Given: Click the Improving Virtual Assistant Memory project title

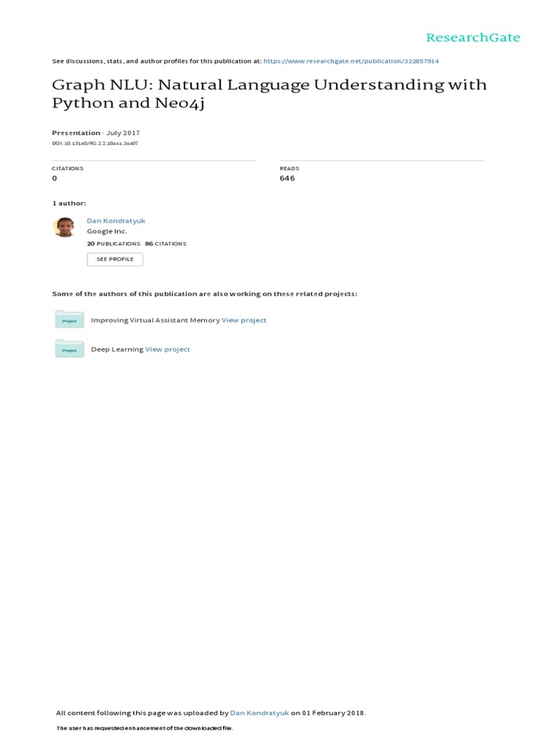Looking at the screenshot, I should click(155, 320).
